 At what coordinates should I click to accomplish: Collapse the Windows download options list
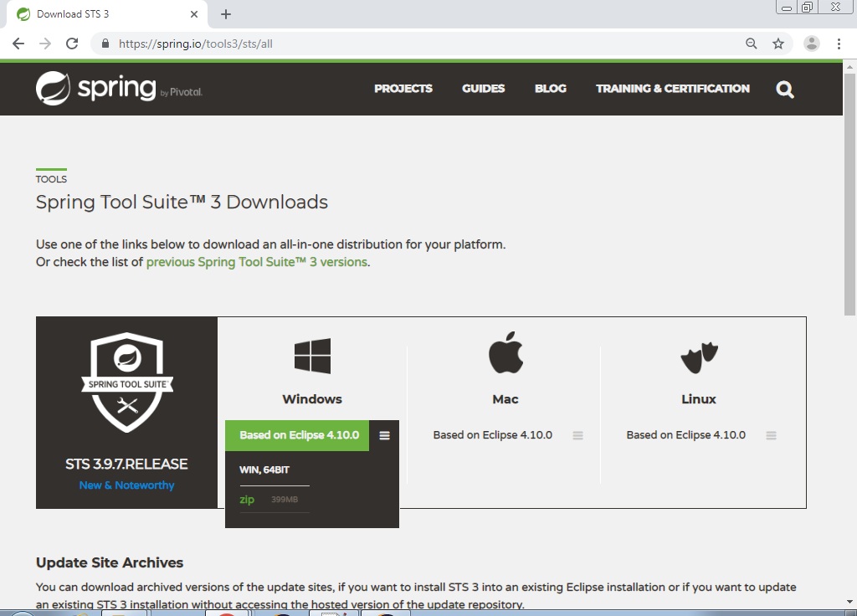384,435
